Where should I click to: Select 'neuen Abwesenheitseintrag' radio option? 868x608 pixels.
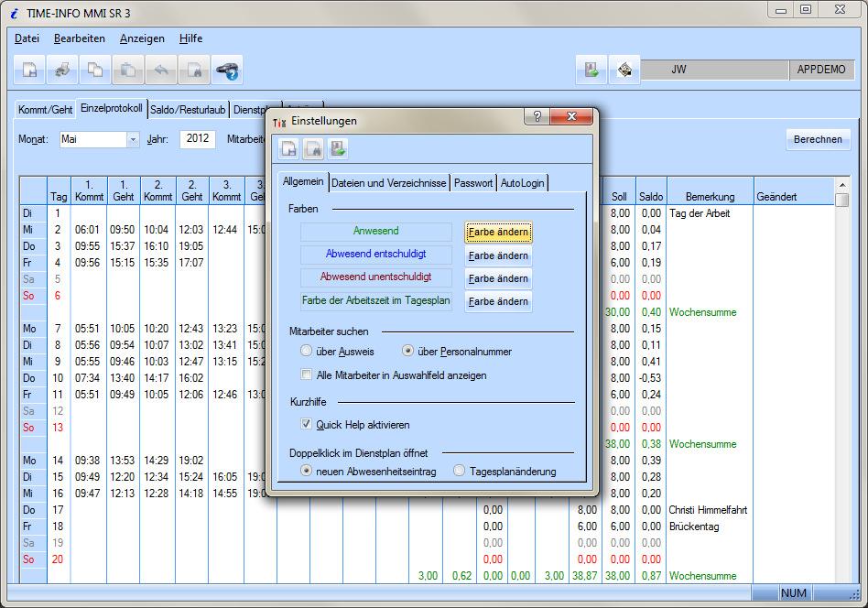coord(306,471)
